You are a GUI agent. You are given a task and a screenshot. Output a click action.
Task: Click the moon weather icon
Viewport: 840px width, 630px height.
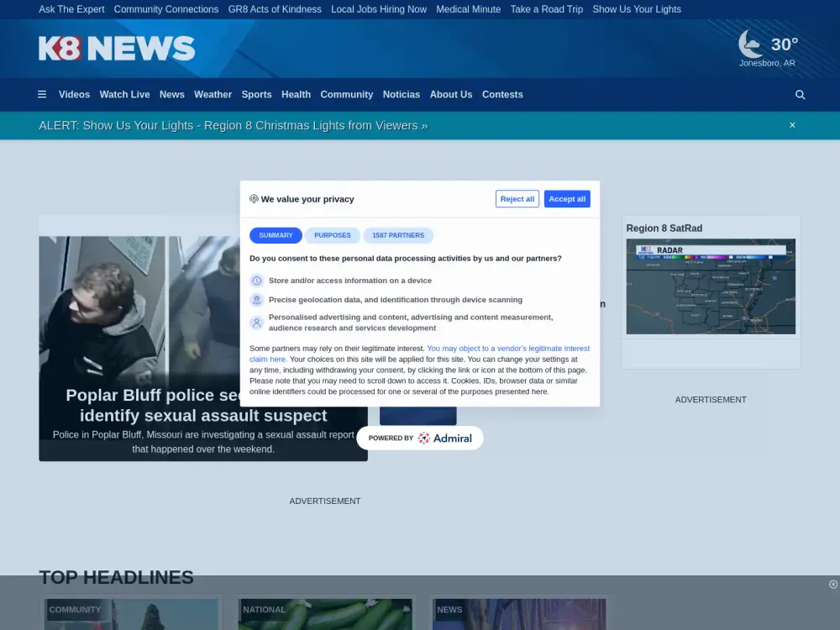pyautogui.click(x=750, y=44)
